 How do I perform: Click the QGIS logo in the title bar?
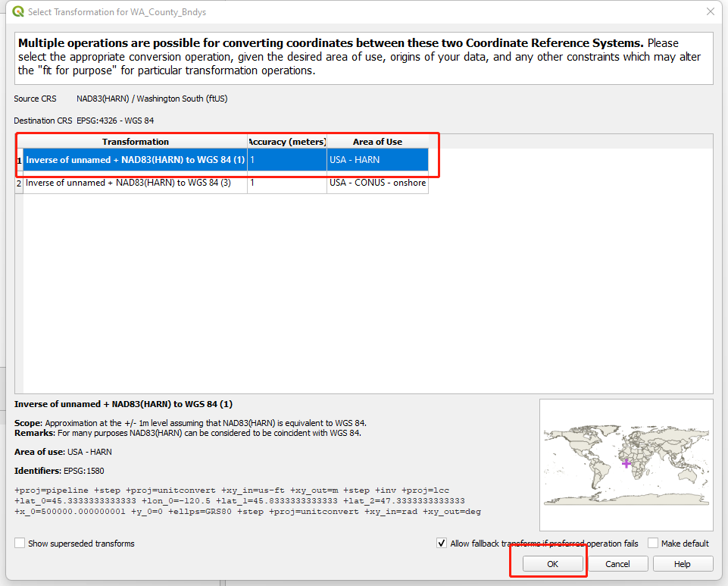click(18, 12)
